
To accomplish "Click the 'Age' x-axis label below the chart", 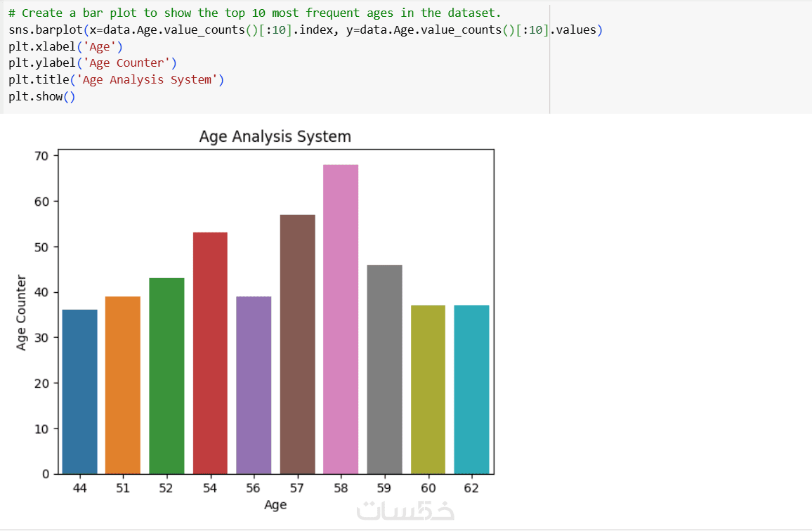I will tap(275, 504).
